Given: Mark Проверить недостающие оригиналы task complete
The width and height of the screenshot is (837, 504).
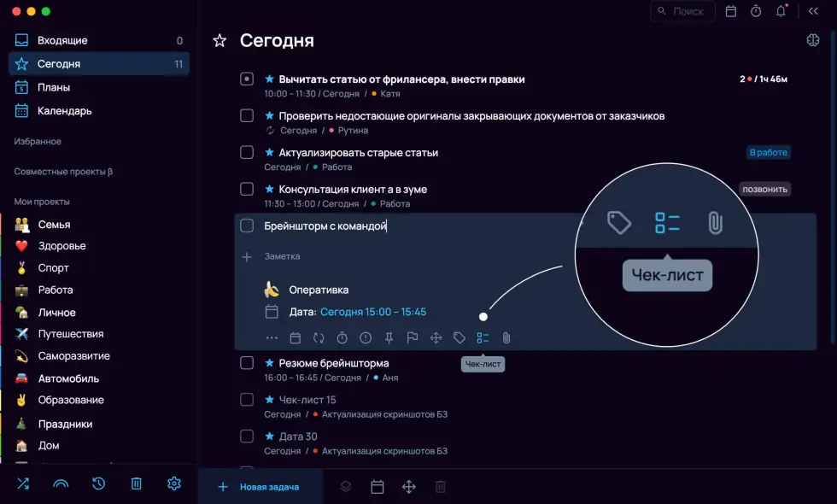Looking at the screenshot, I should pyautogui.click(x=247, y=115).
